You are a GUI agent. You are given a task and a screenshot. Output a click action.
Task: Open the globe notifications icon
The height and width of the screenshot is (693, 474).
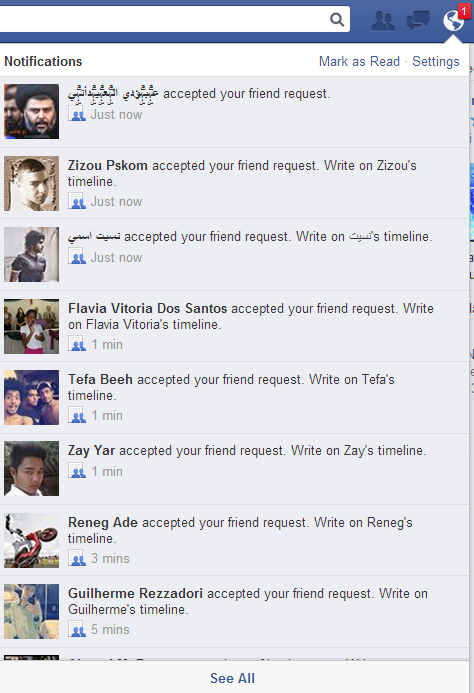pos(454,20)
